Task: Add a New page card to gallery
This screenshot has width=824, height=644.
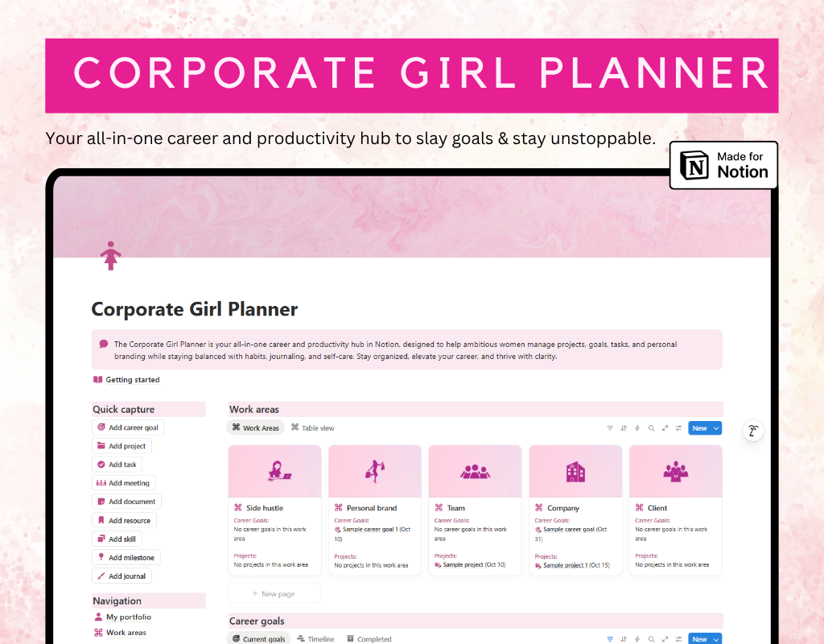Action: pos(274,594)
